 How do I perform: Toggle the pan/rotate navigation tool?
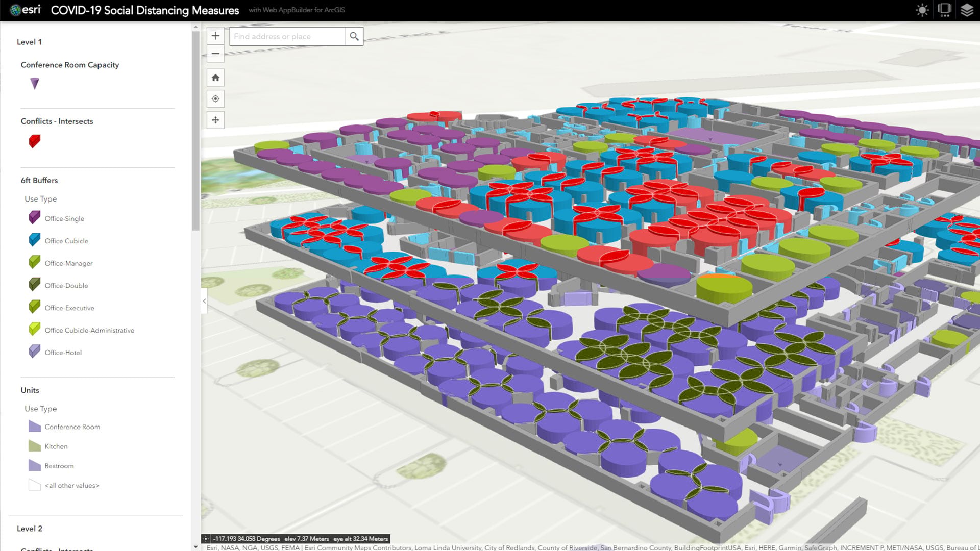(215, 120)
